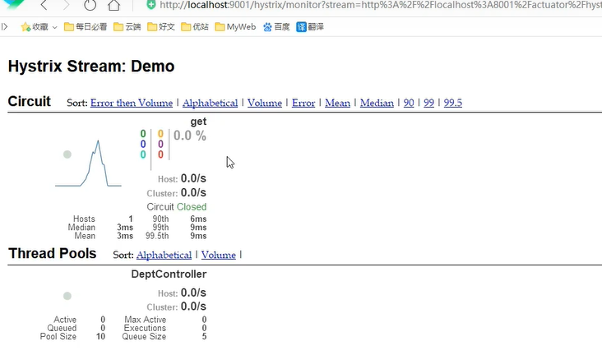Viewport: 602px width, 364px height.
Task: Click the green site security shield icon
Action: coord(150,5)
